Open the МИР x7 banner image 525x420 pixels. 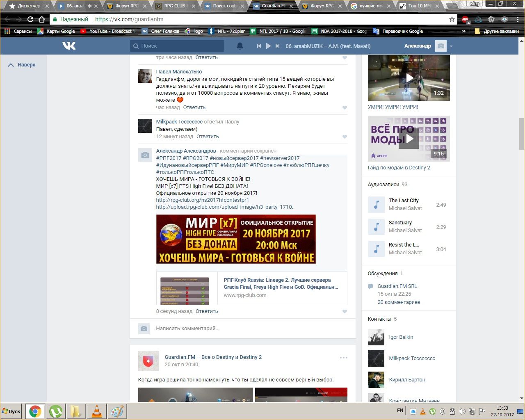(x=236, y=239)
